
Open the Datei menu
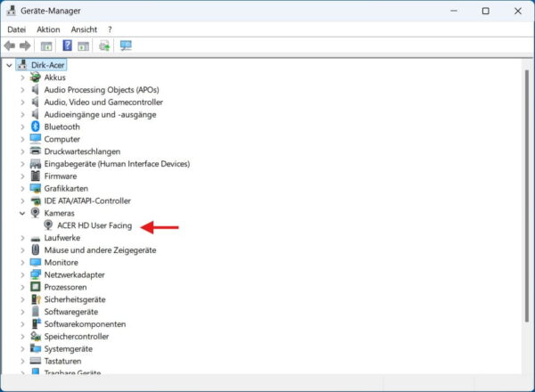coord(16,29)
